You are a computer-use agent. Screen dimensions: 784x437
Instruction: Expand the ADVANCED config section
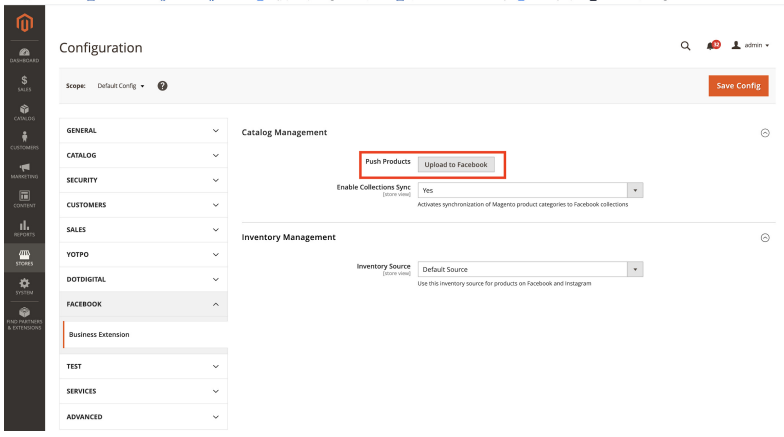tap(143, 416)
